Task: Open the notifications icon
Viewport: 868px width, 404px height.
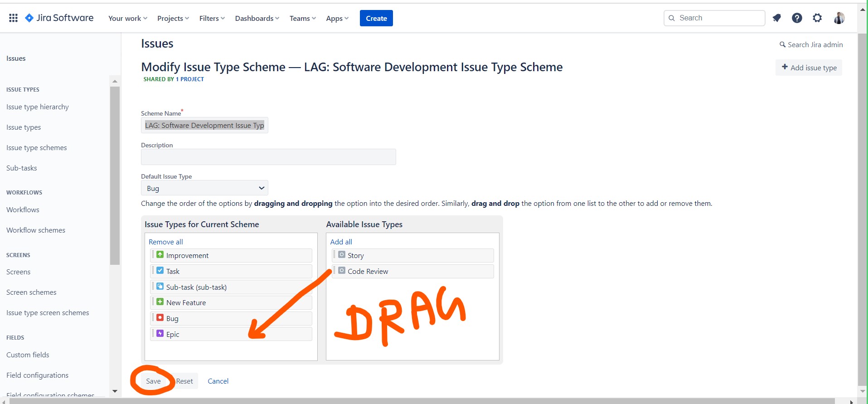Action: click(x=776, y=18)
